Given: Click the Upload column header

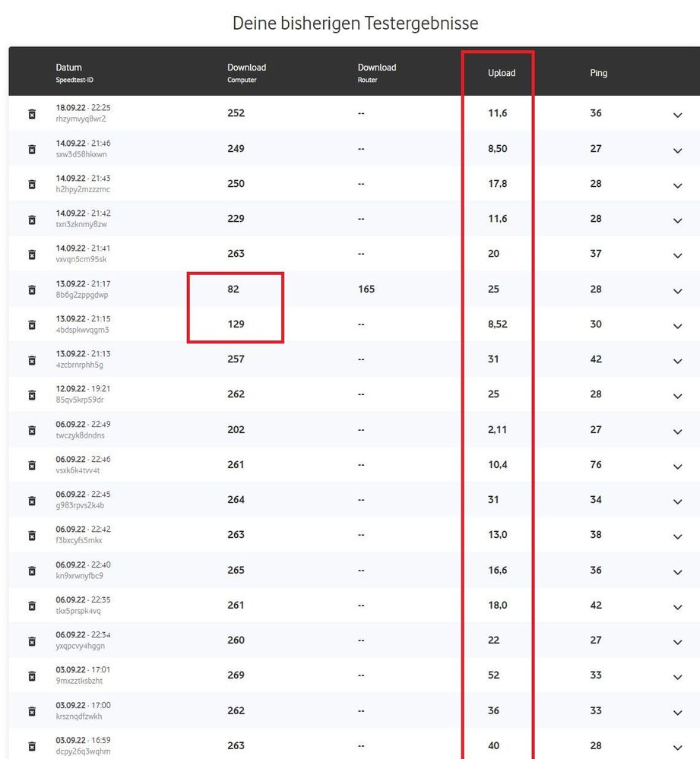Looking at the screenshot, I should coord(502,73).
